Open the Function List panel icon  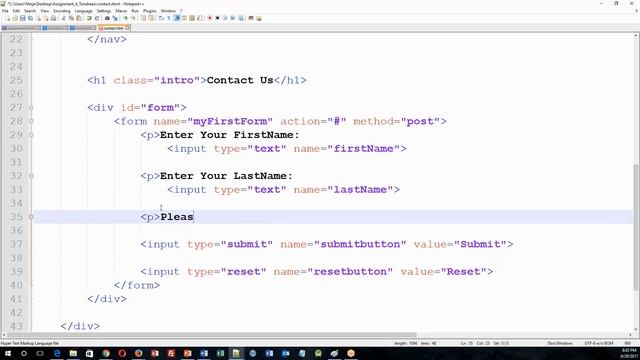tap(199, 18)
